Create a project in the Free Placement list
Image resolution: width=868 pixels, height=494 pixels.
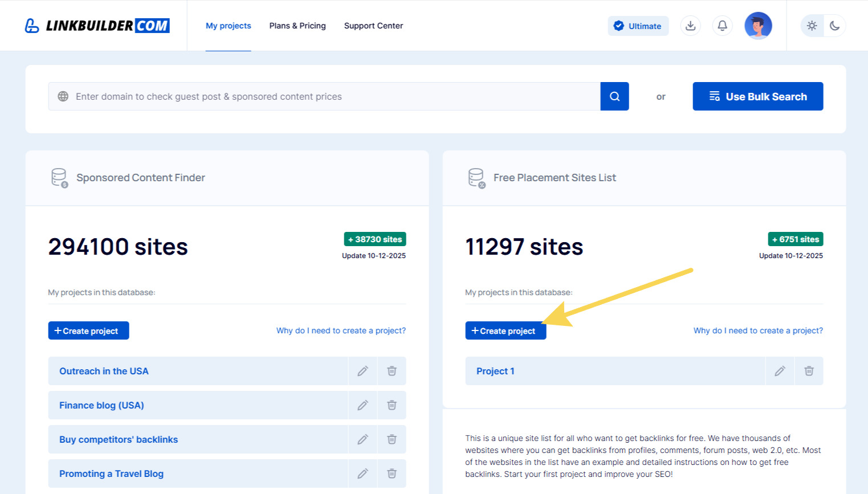tap(505, 330)
